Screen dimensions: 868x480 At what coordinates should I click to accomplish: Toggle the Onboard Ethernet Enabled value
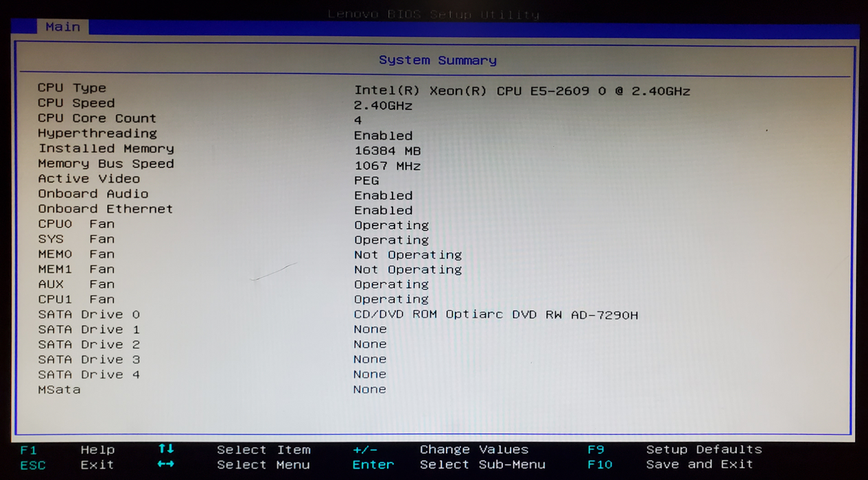click(x=383, y=211)
